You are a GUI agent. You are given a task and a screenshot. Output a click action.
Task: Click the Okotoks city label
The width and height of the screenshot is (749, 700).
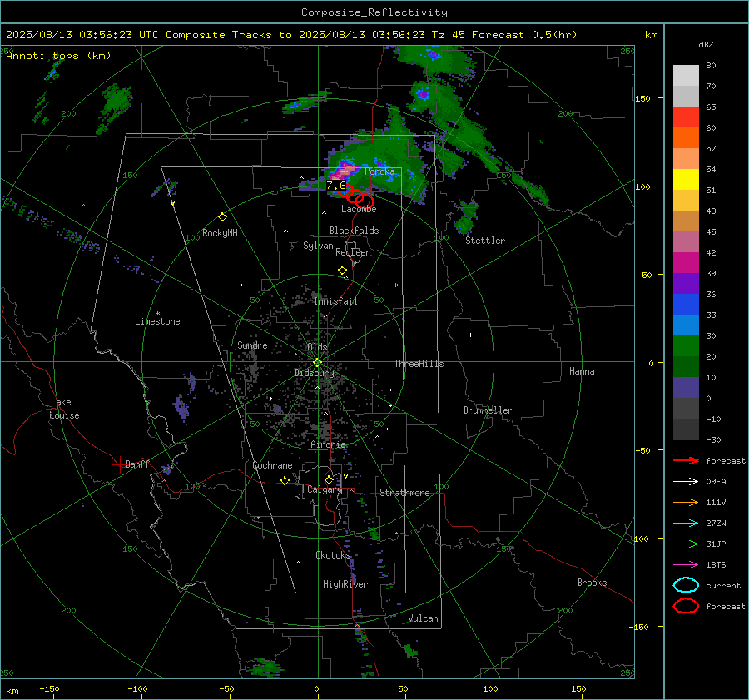333,555
